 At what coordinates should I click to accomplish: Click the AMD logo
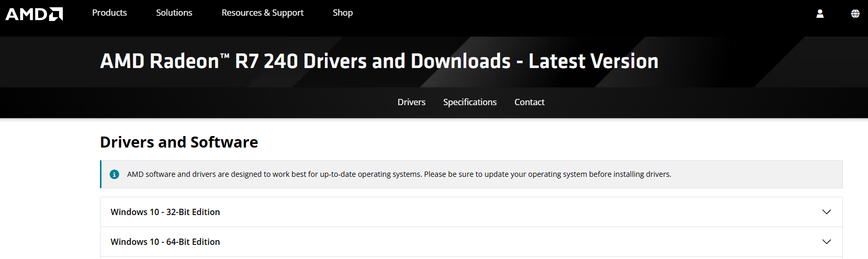click(34, 14)
